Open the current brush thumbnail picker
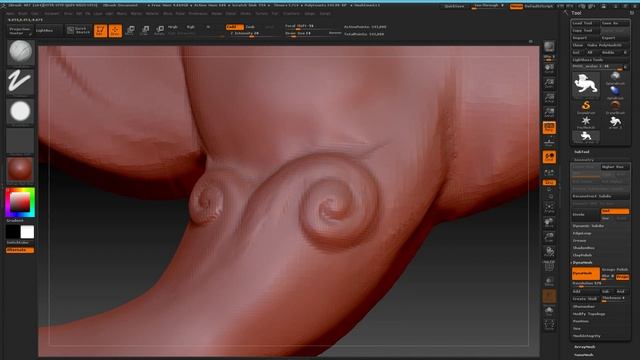640x360 pixels. [20, 53]
